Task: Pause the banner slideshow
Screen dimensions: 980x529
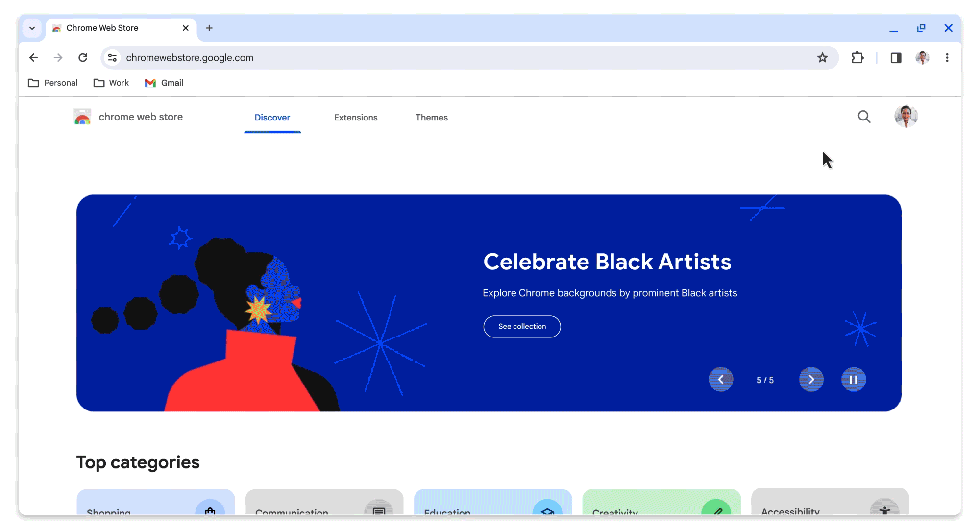Action: tap(854, 379)
